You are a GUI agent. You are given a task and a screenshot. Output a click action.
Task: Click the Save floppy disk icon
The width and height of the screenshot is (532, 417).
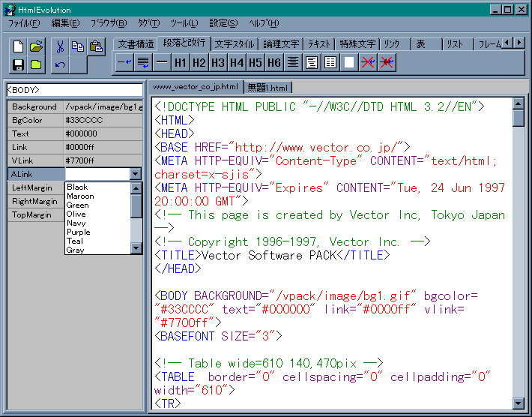point(18,64)
